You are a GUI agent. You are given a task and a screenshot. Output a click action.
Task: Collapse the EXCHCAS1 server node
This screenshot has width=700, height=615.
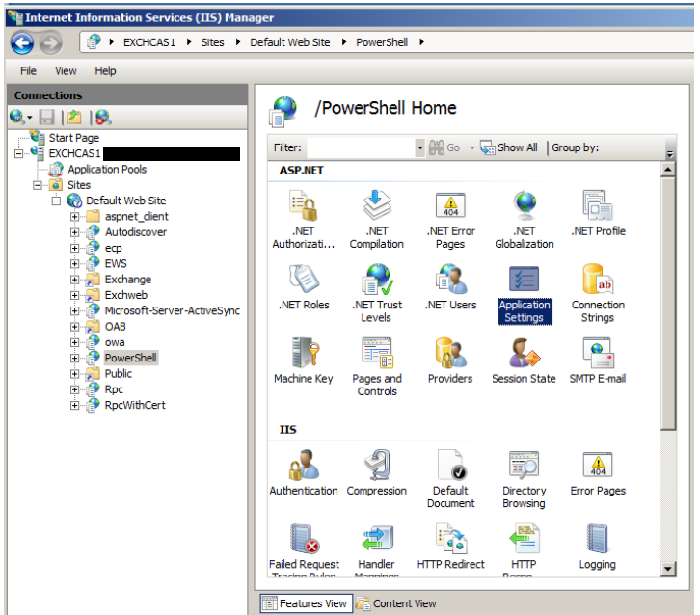coord(18,154)
